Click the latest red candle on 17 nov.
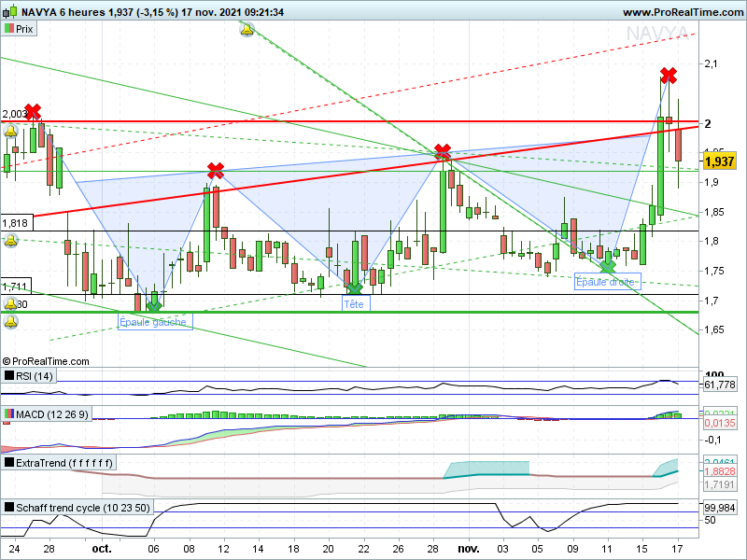This screenshot has height=560, width=747. pyautogui.click(x=679, y=145)
